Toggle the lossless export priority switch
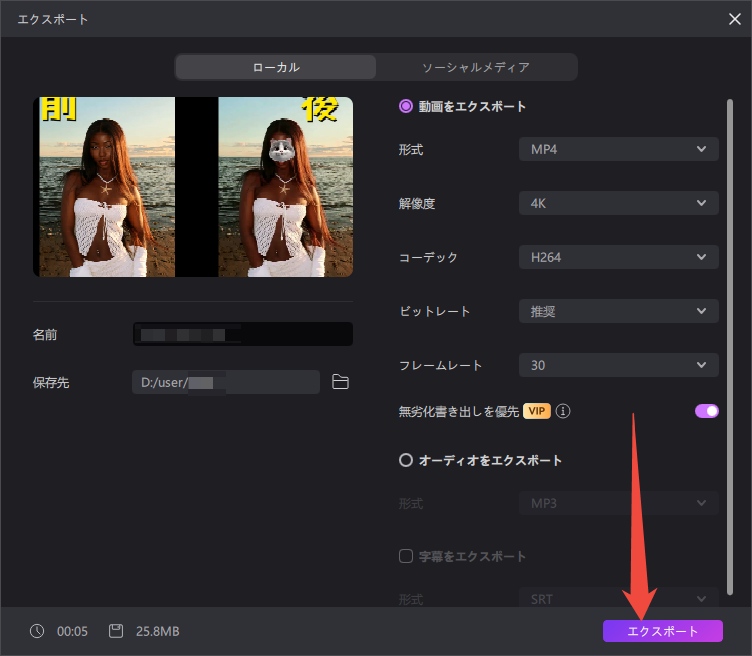The height and width of the screenshot is (656, 752). coord(707,411)
